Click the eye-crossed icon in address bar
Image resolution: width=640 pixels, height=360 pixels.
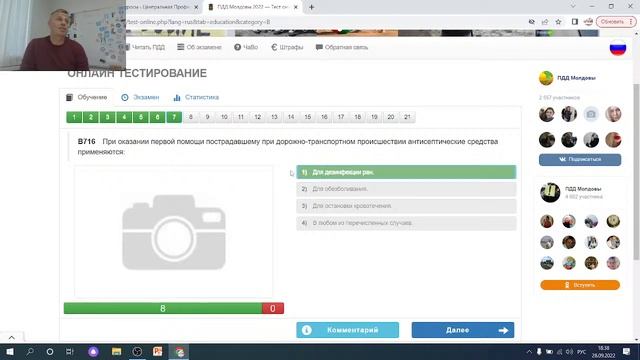pyautogui.click(x=531, y=22)
